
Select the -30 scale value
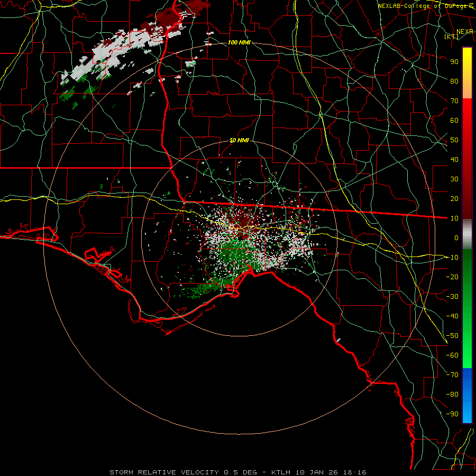pos(452,297)
